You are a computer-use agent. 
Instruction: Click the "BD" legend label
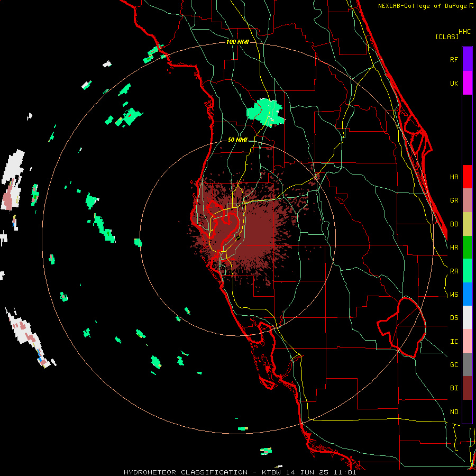454,224
